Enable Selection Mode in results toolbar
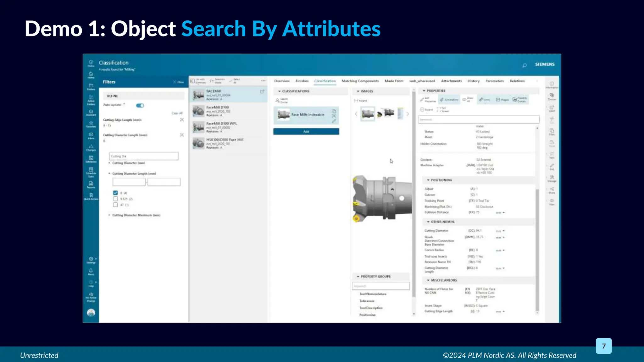The height and width of the screenshot is (362, 644). (217, 81)
